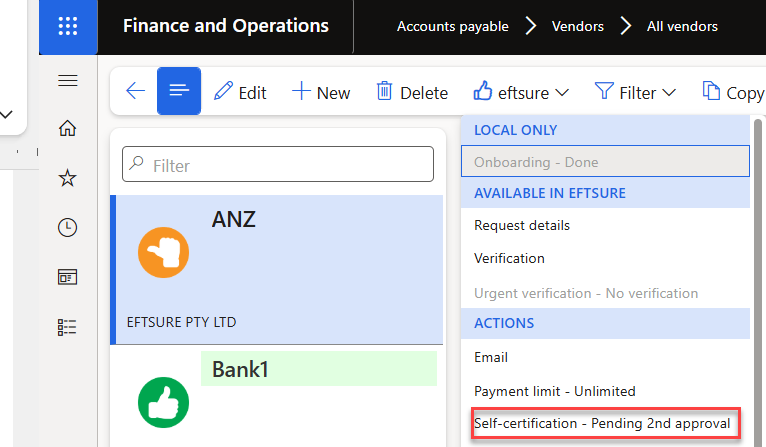Open the Filter dropdown in toolbar
Viewport: 766px width, 447px height.
pyautogui.click(x=635, y=92)
